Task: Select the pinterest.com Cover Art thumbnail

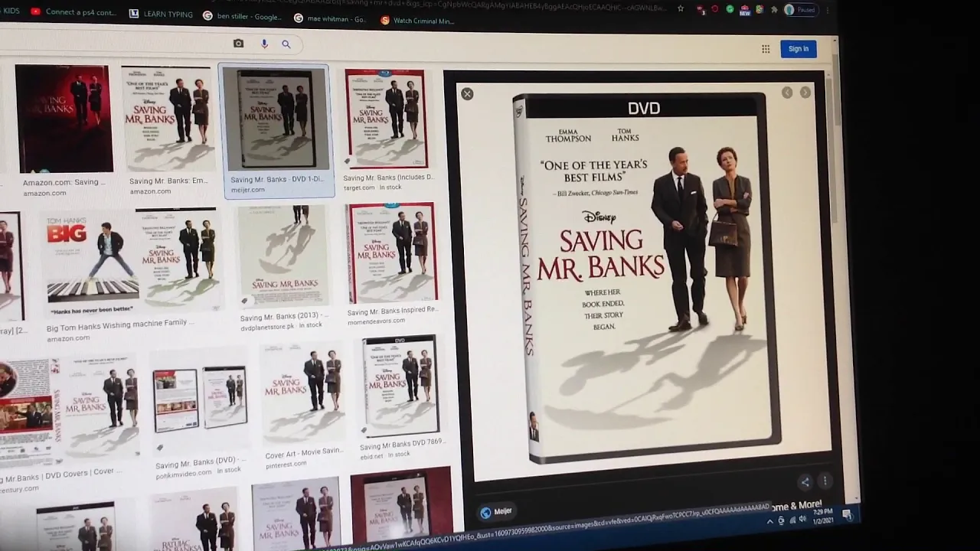Action: pos(304,394)
